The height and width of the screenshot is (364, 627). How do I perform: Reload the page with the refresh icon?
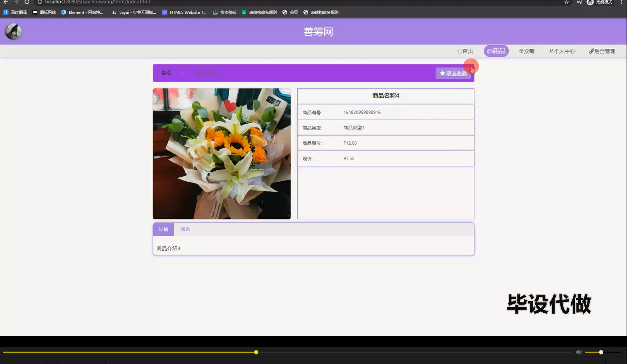pyautogui.click(x=27, y=2)
